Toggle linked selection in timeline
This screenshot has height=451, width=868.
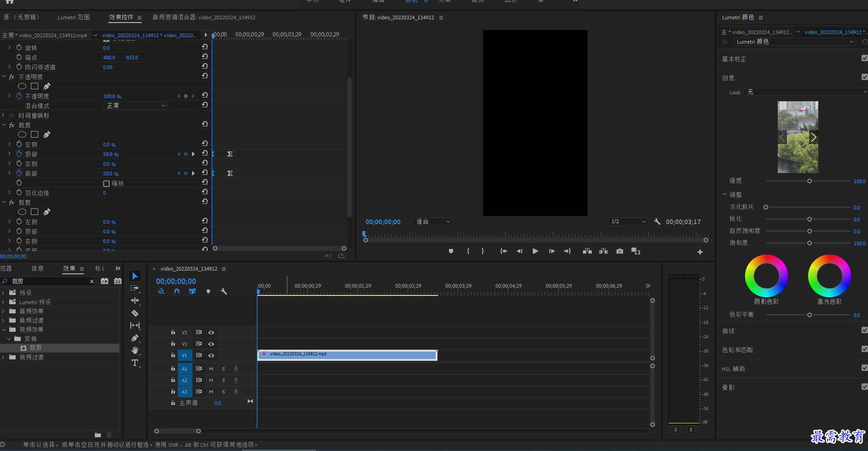pyautogui.click(x=192, y=291)
